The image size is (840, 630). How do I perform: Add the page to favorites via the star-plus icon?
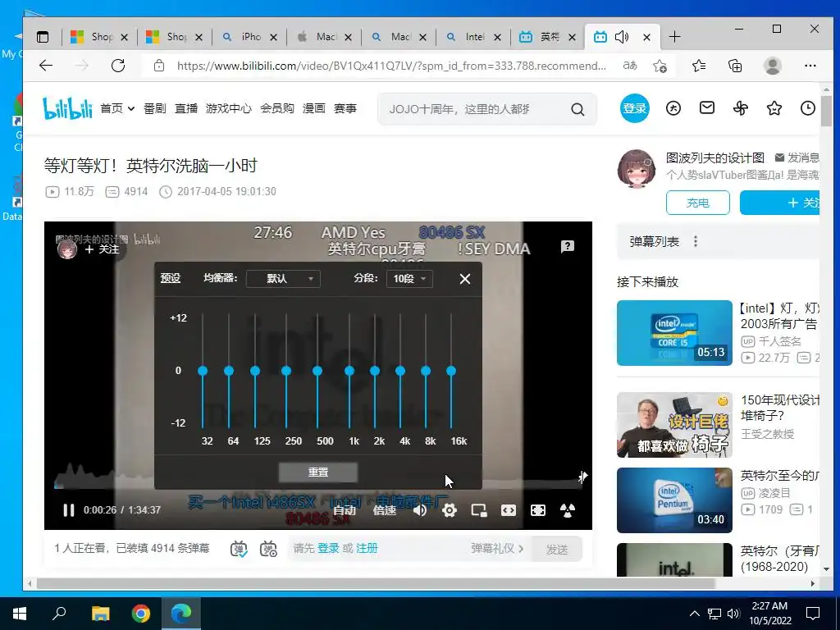pos(660,66)
